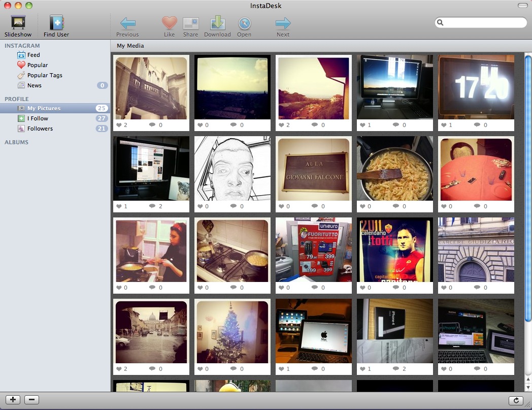532x410 pixels.
Task: Click the ALBUMS section header
Action: click(16, 142)
